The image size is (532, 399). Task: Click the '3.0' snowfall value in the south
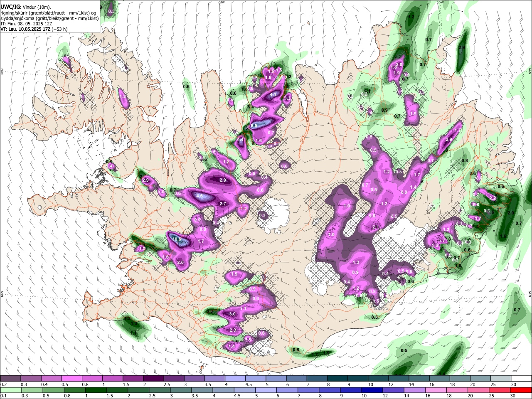point(232,314)
